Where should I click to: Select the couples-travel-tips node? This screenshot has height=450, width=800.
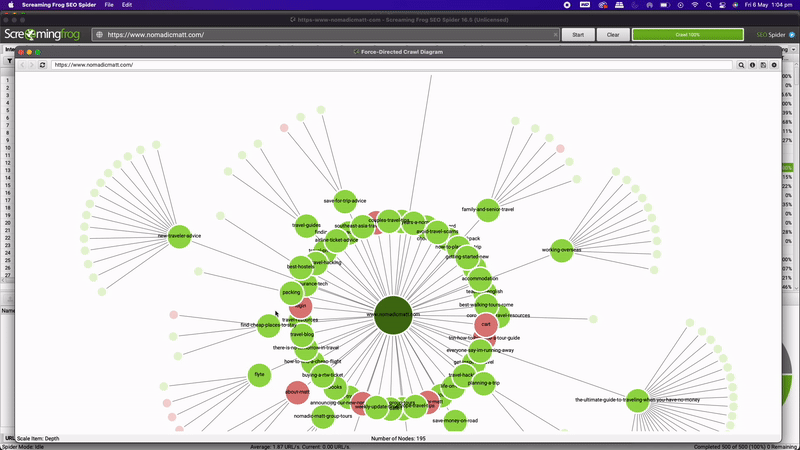[389, 221]
